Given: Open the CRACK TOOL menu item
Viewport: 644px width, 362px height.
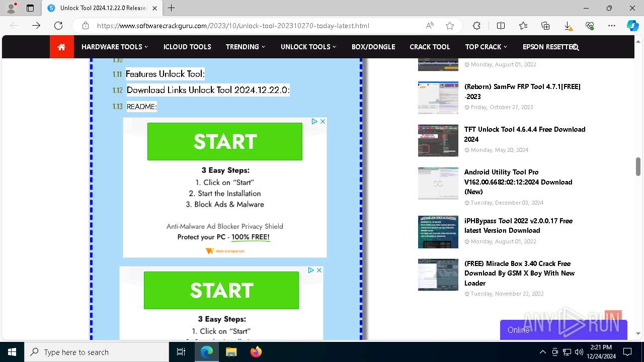Looking at the screenshot, I should click(x=430, y=47).
